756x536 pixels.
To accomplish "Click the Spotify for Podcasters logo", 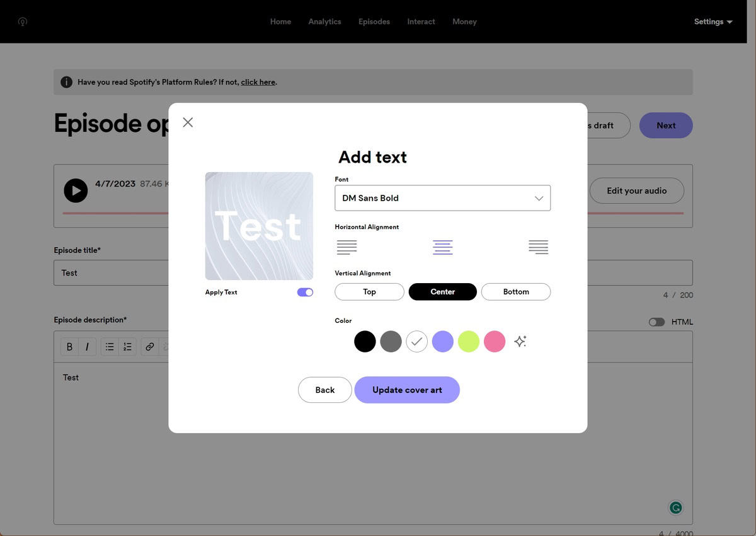I will [23, 21].
